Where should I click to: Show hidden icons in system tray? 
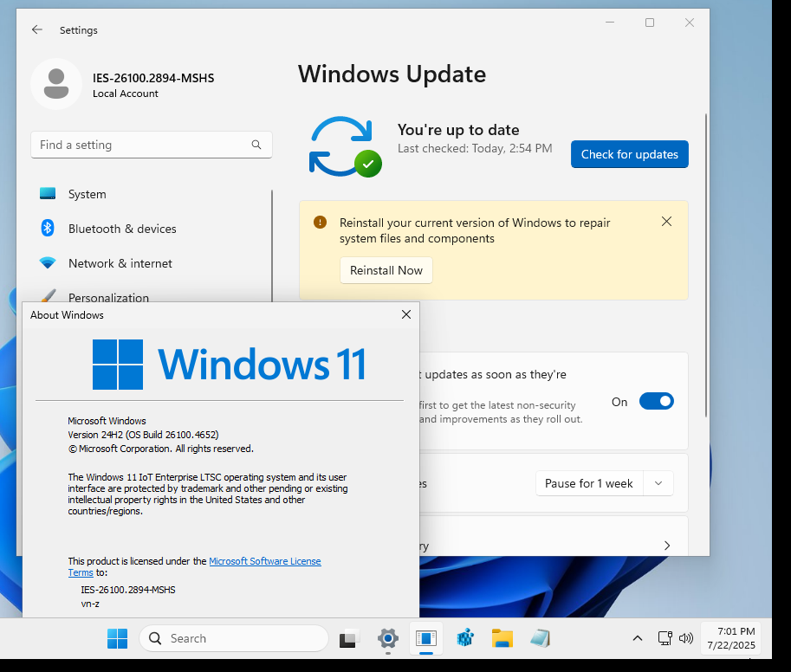pyautogui.click(x=638, y=638)
